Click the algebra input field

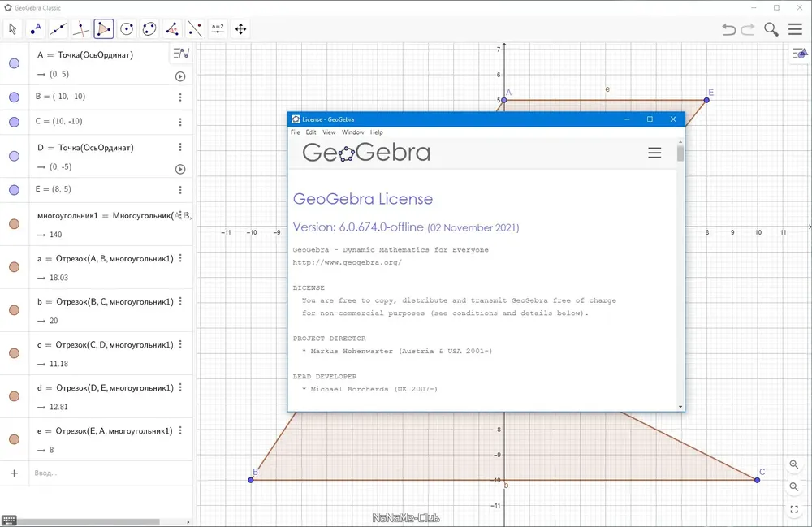[x=109, y=473]
